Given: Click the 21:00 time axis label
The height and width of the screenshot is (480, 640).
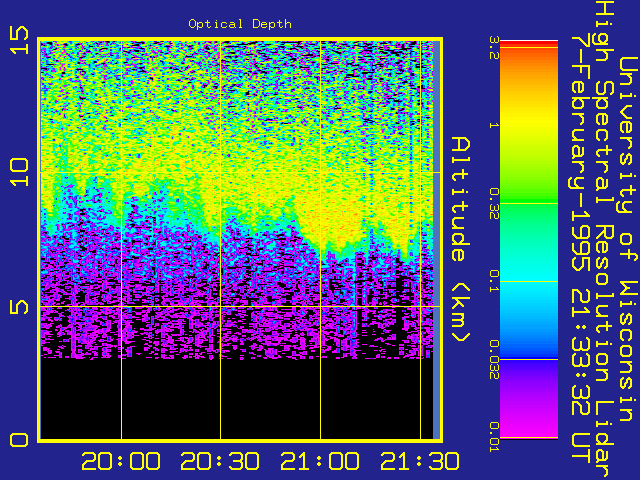Looking at the screenshot, I should [320, 461].
